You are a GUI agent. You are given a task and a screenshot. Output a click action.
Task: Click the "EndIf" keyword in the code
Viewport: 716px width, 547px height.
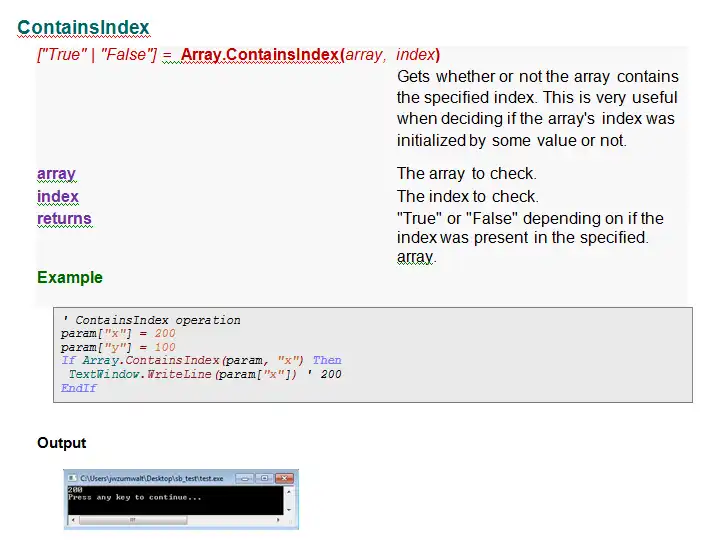(x=79, y=388)
